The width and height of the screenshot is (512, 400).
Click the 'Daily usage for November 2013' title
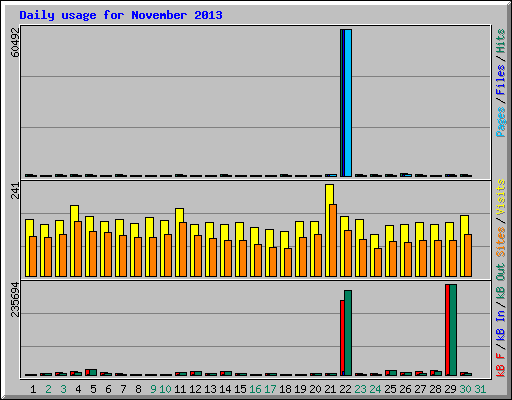(x=121, y=15)
